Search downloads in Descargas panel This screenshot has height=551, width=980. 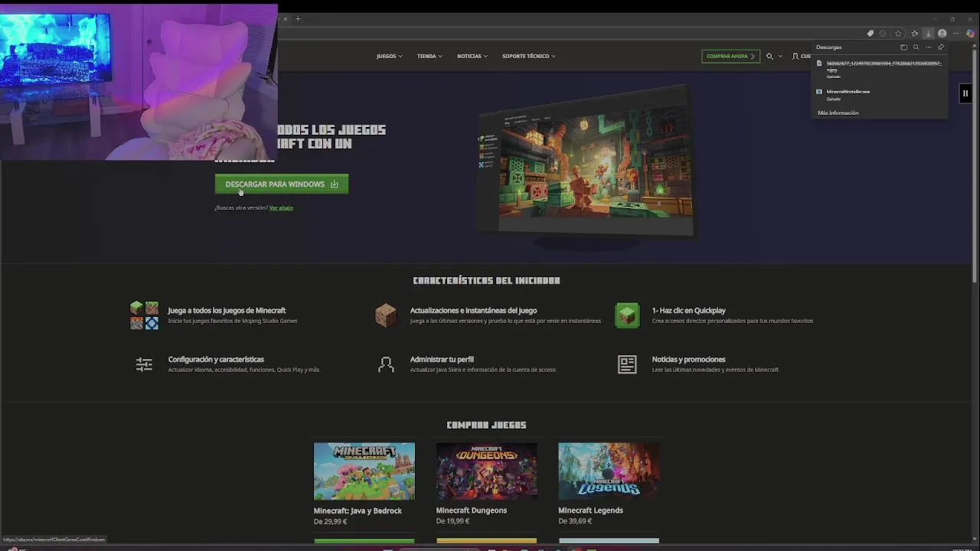coord(916,47)
